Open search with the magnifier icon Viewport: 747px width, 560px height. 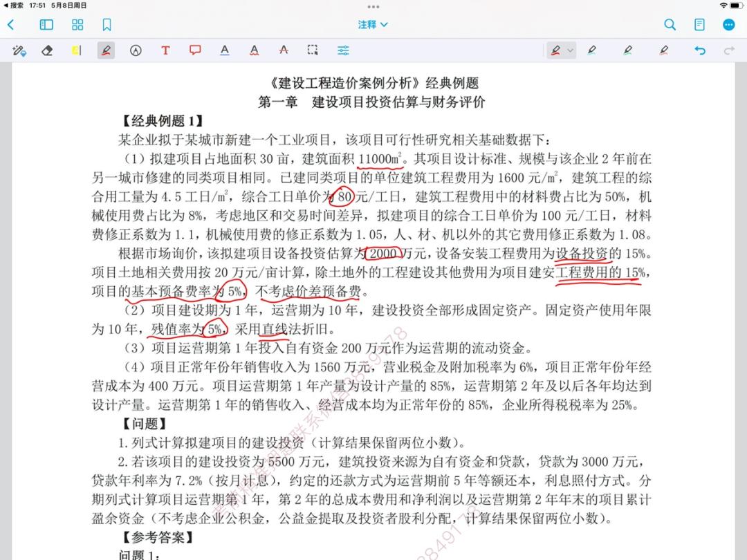pyautogui.click(x=670, y=24)
